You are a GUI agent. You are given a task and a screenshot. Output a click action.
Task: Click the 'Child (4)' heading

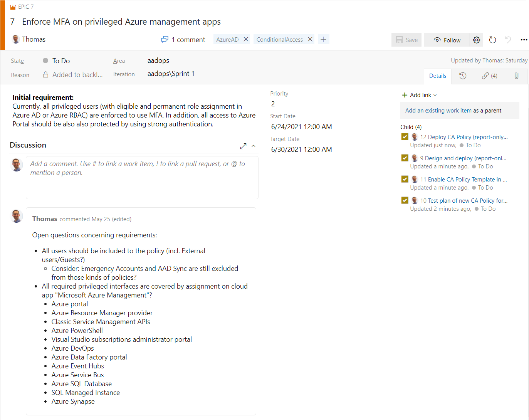click(x=411, y=127)
